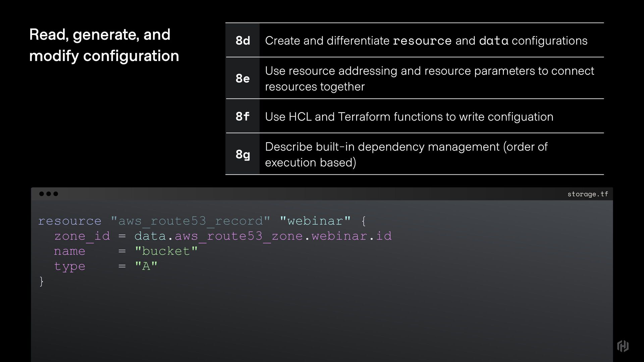Select the 8g objective row label
Screen dimensions: 644x362
tap(243, 155)
